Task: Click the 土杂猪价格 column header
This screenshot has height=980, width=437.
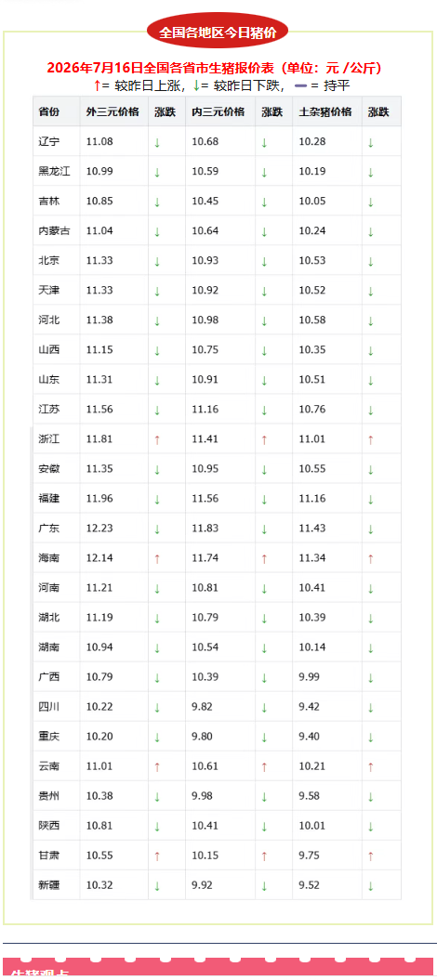Action: click(x=327, y=111)
